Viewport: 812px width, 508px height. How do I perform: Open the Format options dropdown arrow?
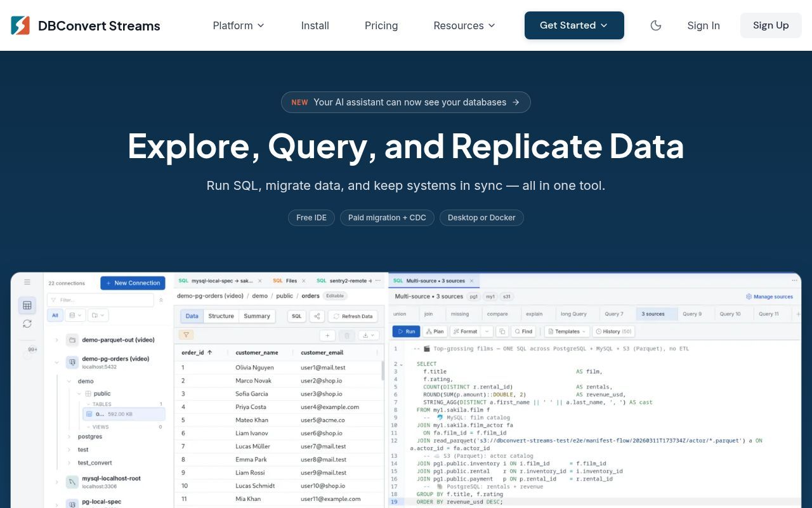point(487,331)
